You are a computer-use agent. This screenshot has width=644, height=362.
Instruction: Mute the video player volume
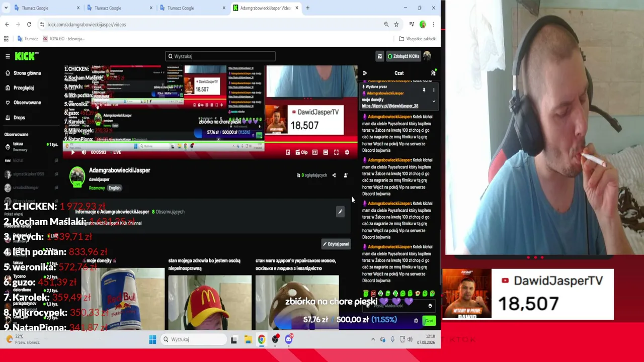coord(84,152)
